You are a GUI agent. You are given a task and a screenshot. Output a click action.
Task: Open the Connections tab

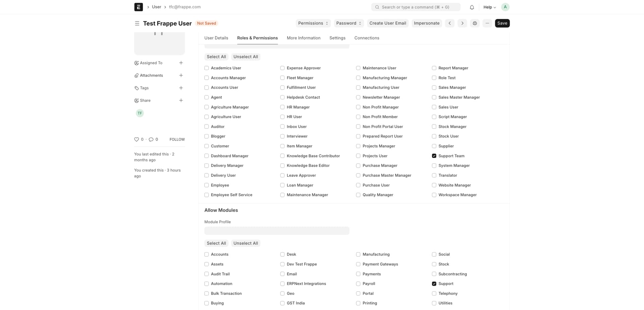point(367,38)
